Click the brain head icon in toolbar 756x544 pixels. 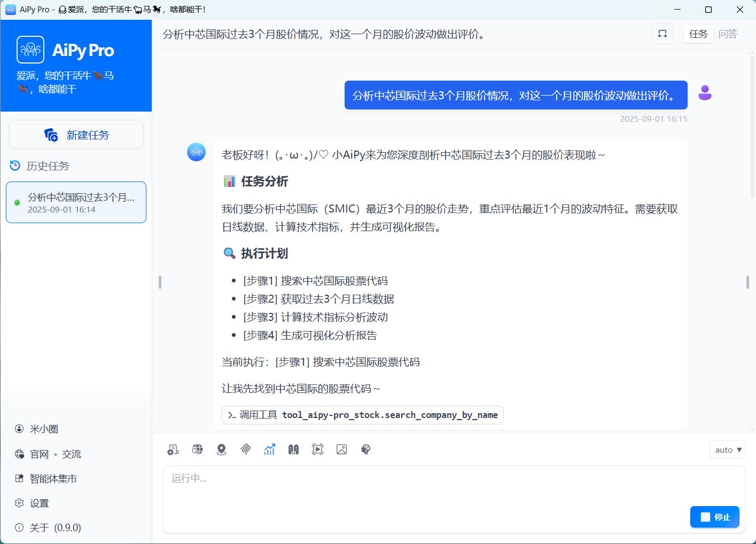365,450
